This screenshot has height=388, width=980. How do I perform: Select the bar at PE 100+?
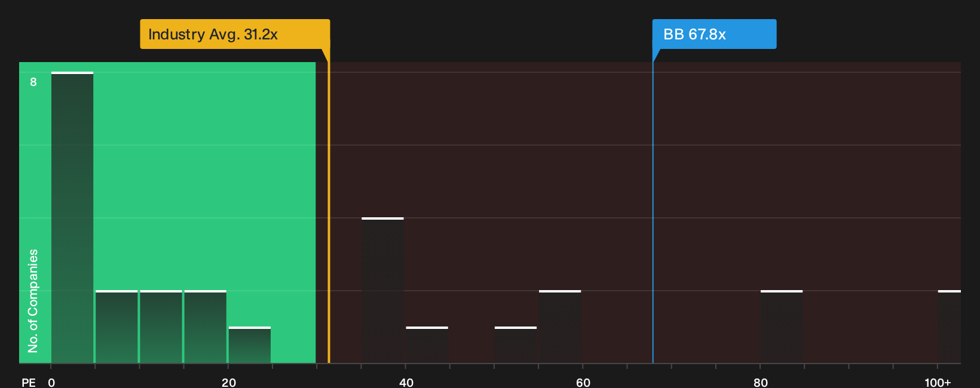950,327
